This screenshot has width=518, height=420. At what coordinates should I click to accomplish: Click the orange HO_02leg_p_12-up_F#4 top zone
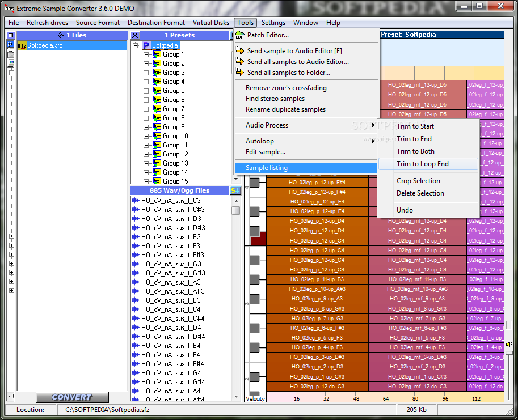pyautogui.click(x=317, y=183)
